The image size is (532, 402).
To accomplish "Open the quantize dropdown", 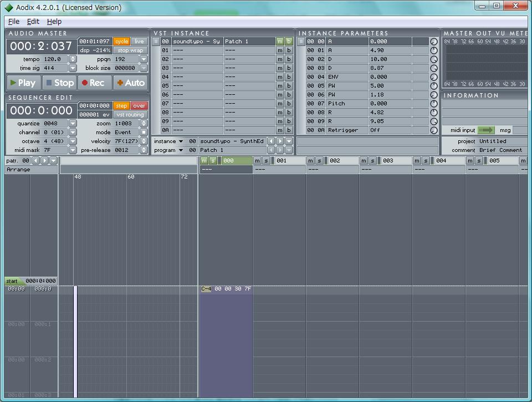I will [x=73, y=124].
